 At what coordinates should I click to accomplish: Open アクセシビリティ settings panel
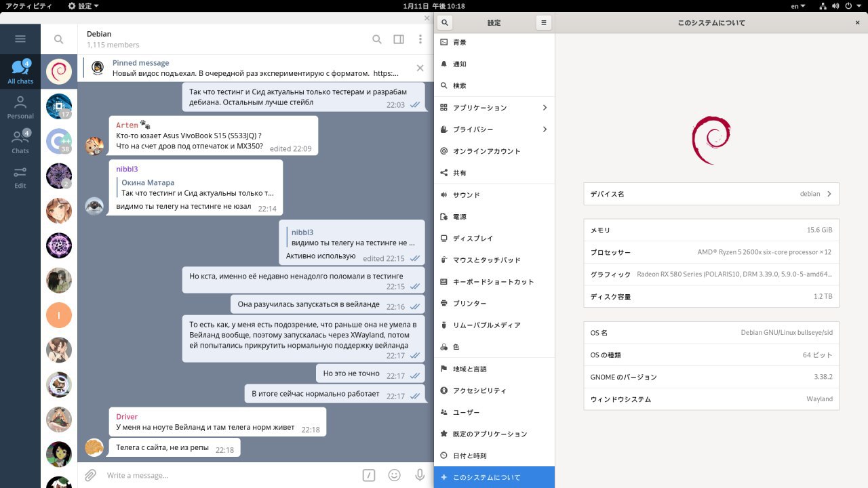pos(494,390)
